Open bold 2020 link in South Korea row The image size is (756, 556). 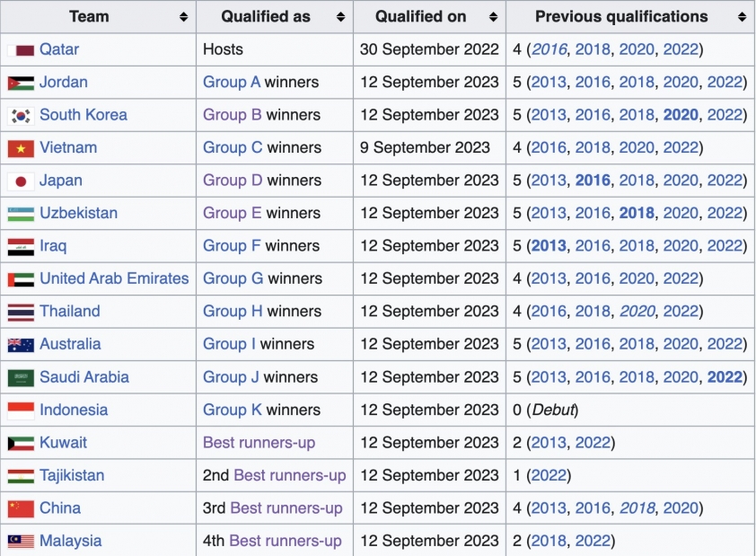click(x=681, y=115)
